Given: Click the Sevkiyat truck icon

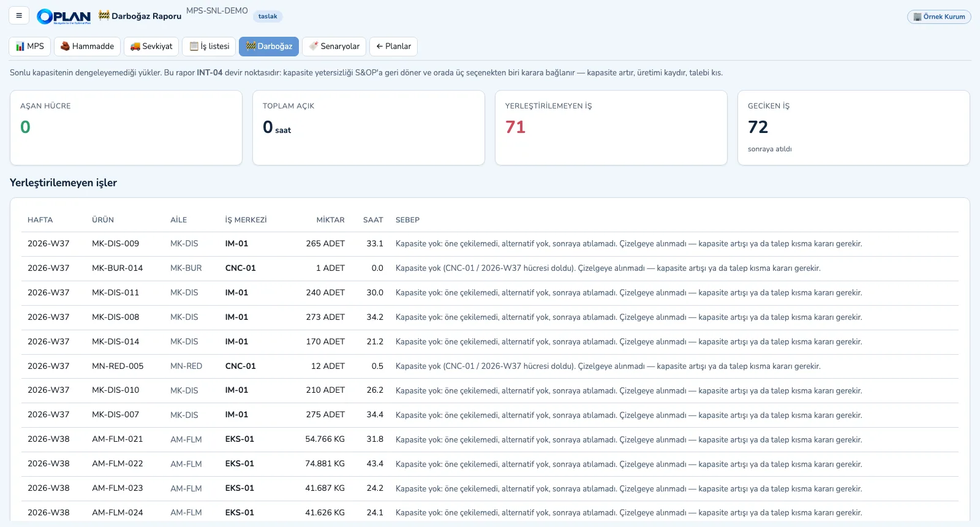Looking at the screenshot, I should pyautogui.click(x=135, y=47).
